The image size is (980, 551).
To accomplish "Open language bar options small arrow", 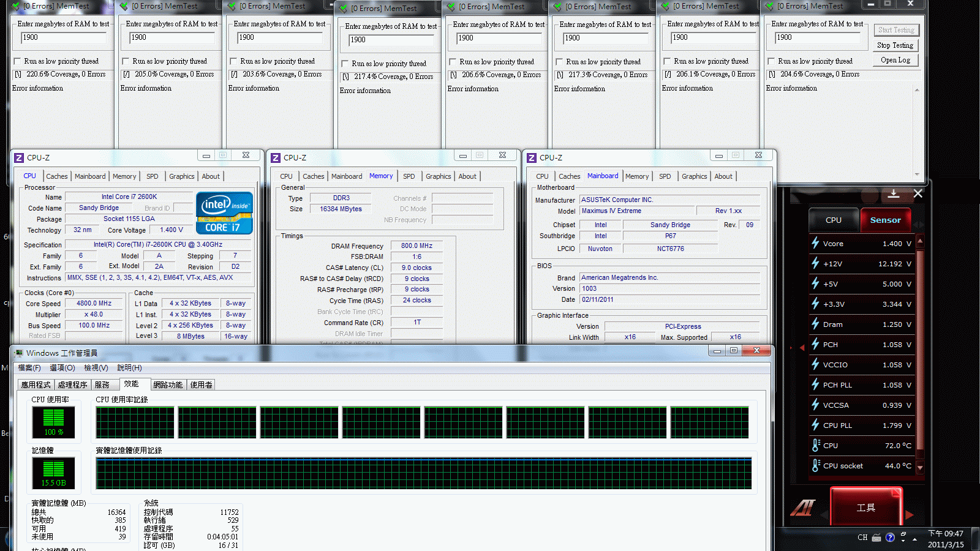I will tap(903, 541).
